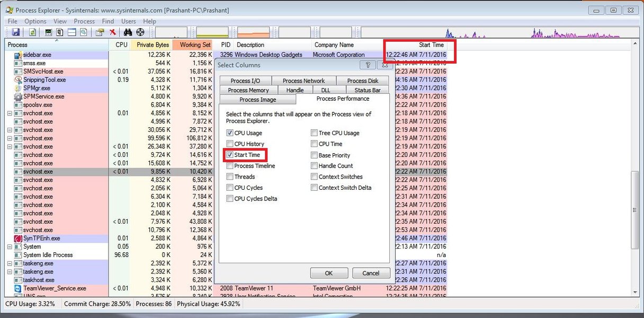Enable the CPU History checkbox
Image resolution: width=644 pixels, height=318 pixels.
point(230,144)
